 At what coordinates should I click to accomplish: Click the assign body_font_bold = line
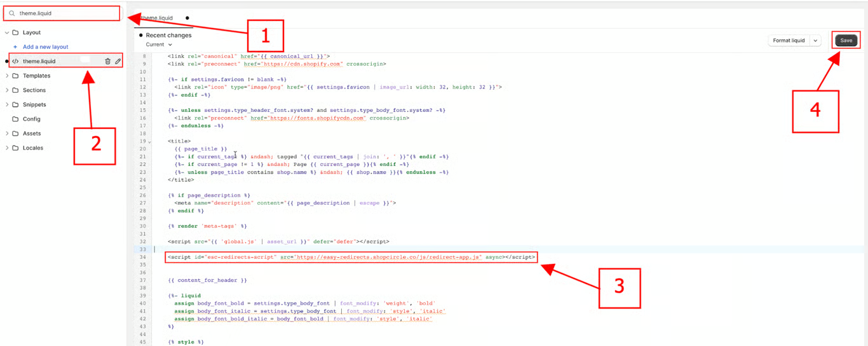(x=304, y=303)
